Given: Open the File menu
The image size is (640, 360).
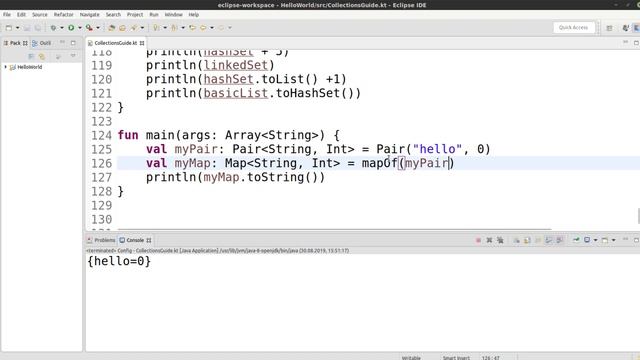Looking at the screenshot, I should pos(7,14).
